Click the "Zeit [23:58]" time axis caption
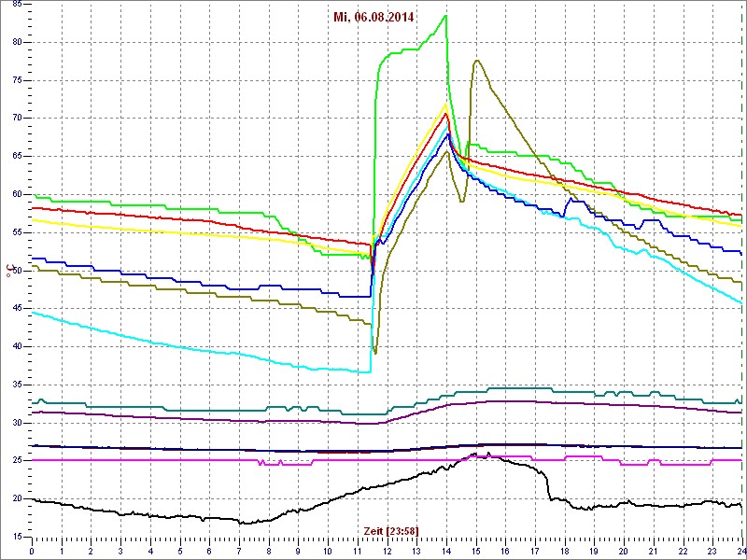 click(x=391, y=530)
